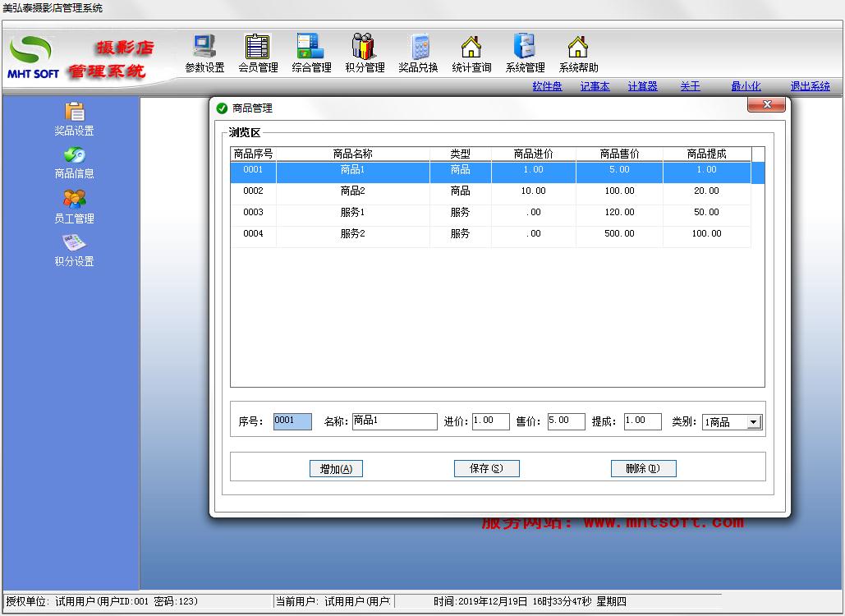Sort by 商品售价 column header
Viewport: 845px width, 616px height.
(619, 154)
